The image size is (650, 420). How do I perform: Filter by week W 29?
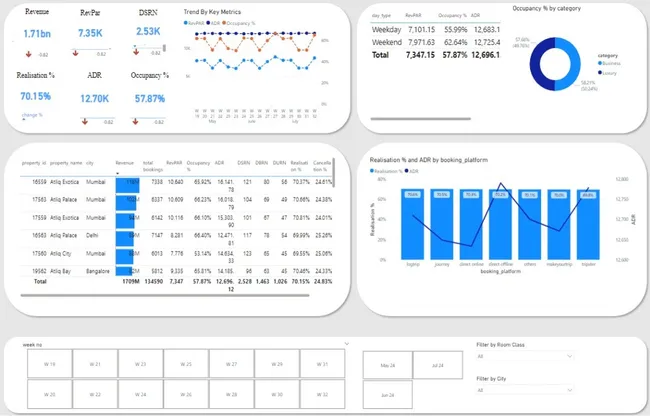pos(277,364)
